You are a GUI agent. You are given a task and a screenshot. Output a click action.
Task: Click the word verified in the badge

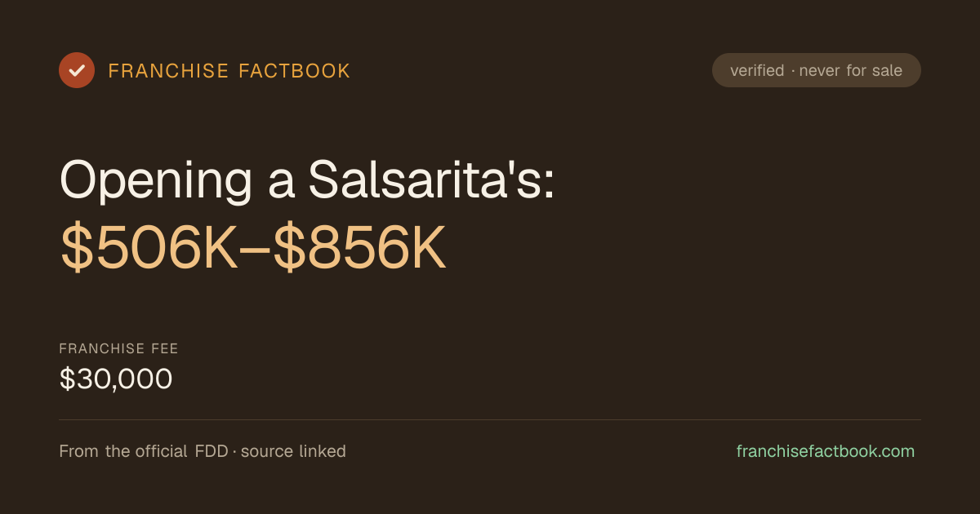point(757,71)
